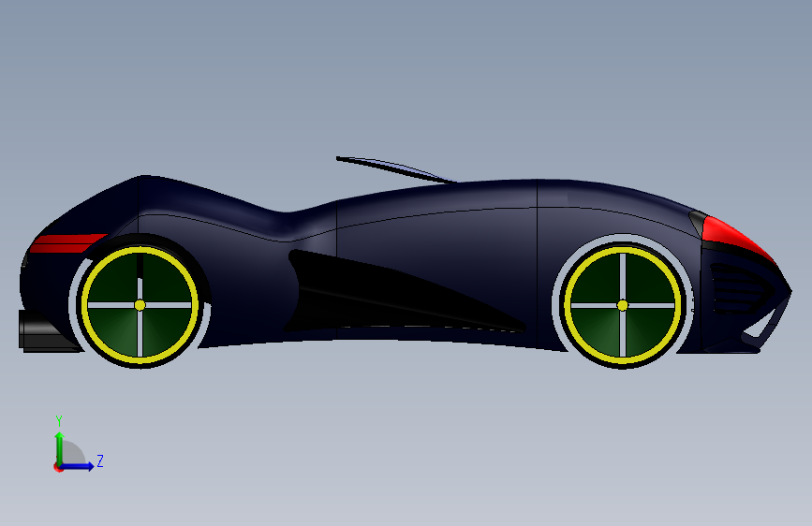812x526 pixels.
Task: Select the windshield edge on the roof
Action: tap(396, 169)
